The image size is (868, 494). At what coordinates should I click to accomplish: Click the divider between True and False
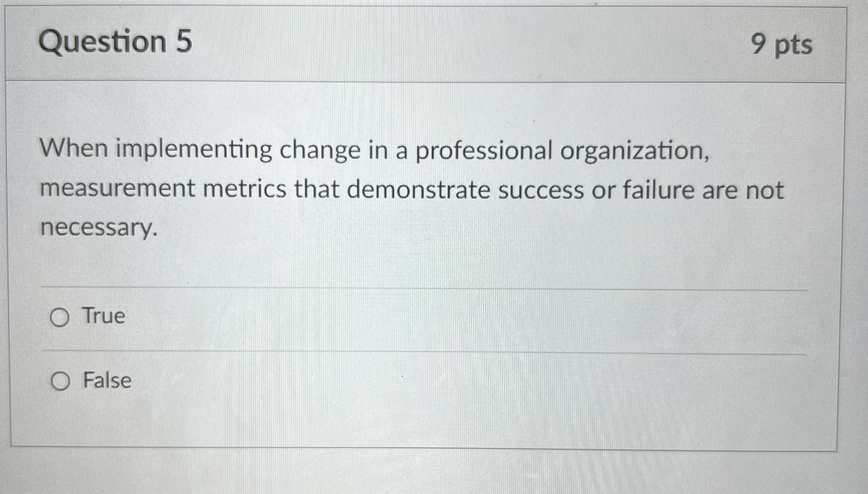(x=421, y=350)
